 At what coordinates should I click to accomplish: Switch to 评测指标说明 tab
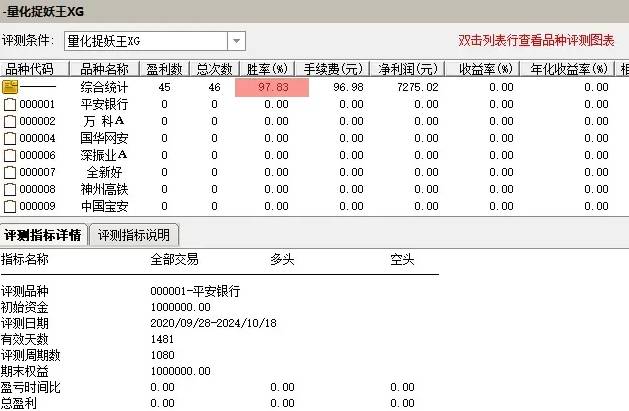tap(134, 235)
